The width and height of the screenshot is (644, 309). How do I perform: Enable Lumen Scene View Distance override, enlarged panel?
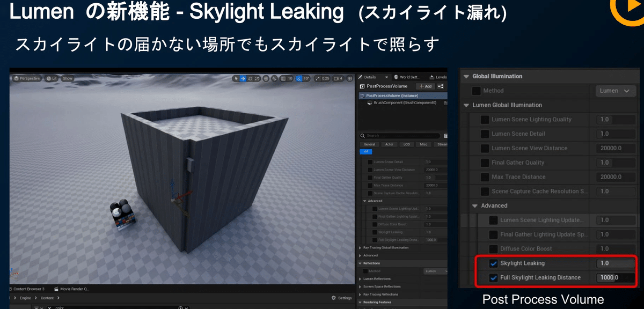(x=485, y=148)
